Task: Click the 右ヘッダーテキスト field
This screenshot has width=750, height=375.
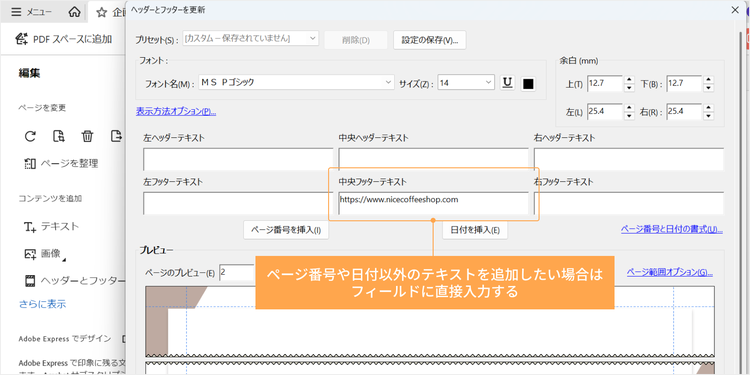Action: 629,159
